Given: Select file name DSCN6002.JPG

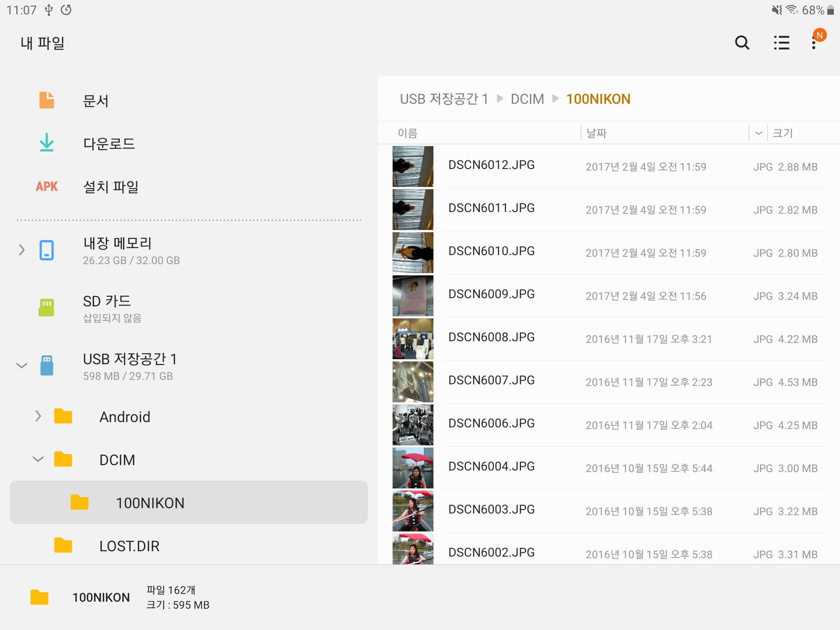Looking at the screenshot, I should point(491,552).
